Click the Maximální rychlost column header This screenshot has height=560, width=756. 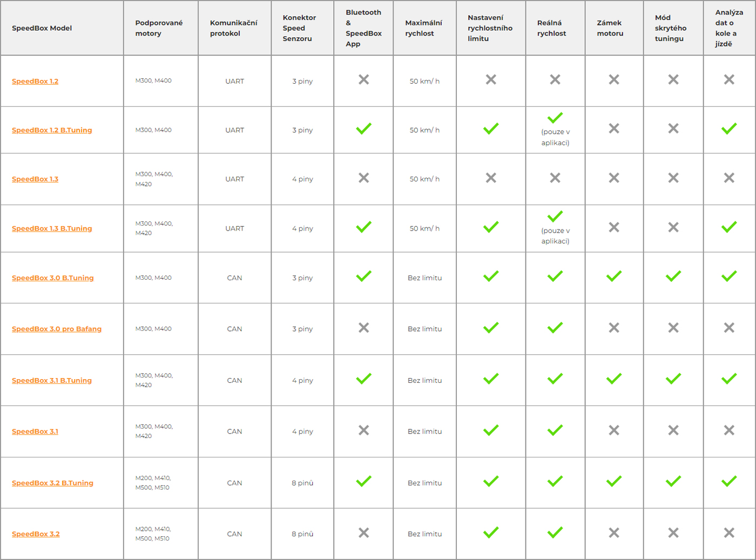[424, 28]
